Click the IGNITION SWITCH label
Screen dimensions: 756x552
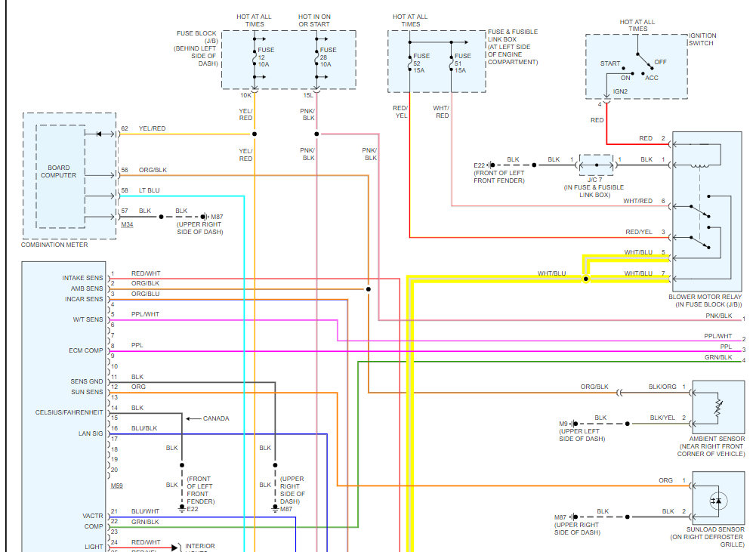pos(702,39)
